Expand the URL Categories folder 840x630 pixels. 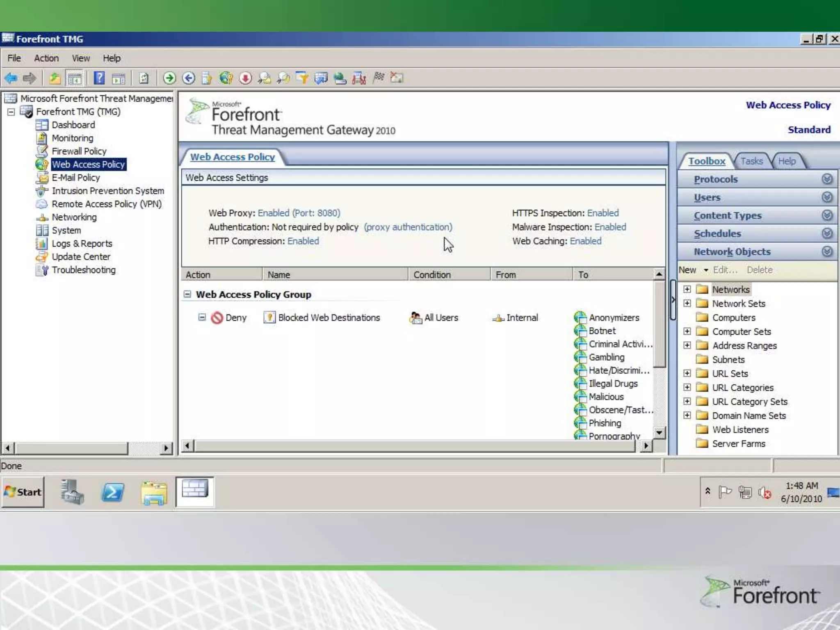(687, 388)
